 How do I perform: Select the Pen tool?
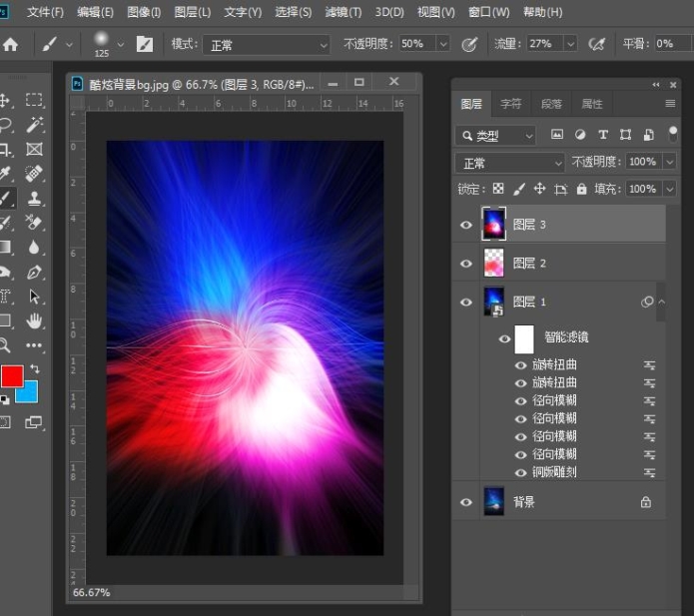pyautogui.click(x=35, y=272)
